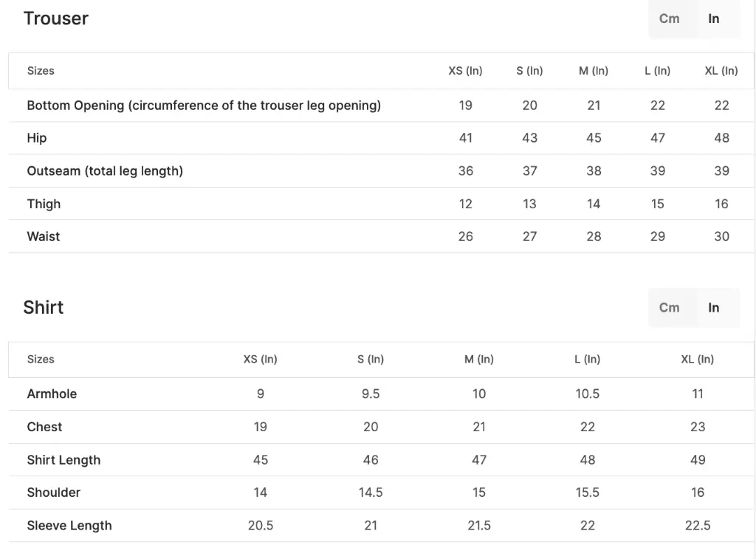The height and width of the screenshot is (559, 756).
Task: Click the Trouser XS (In) column header
Action: point(465,71)
